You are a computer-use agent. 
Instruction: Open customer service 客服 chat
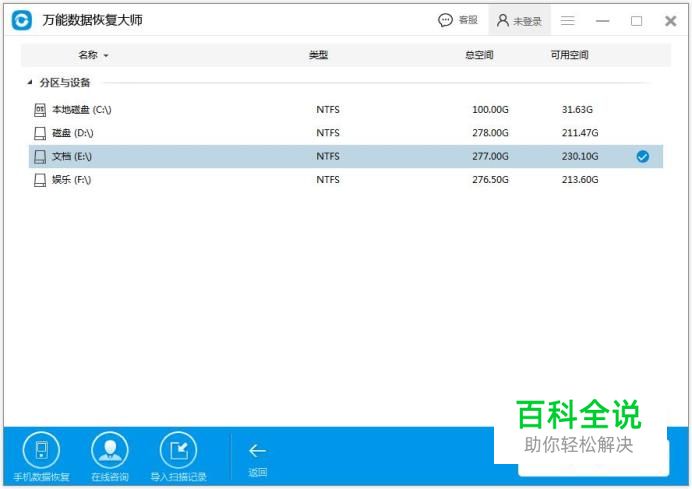pyautogui.click(x=458, y=20)
